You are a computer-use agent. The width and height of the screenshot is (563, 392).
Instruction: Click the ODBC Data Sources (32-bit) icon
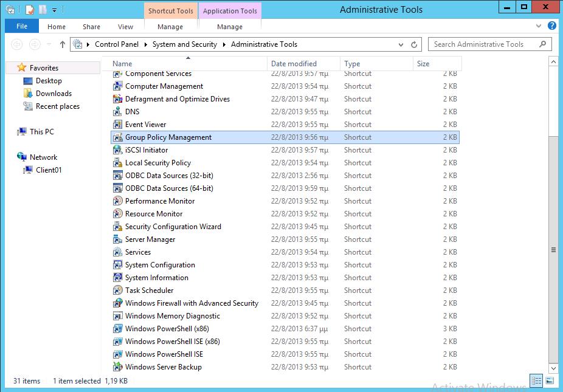[x=117, y=176]
